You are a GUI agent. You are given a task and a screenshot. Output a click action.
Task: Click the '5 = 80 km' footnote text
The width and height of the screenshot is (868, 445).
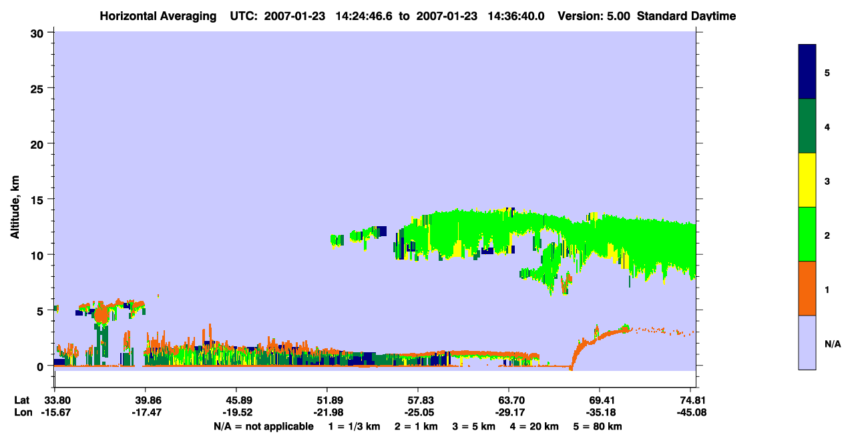(598, 426)
